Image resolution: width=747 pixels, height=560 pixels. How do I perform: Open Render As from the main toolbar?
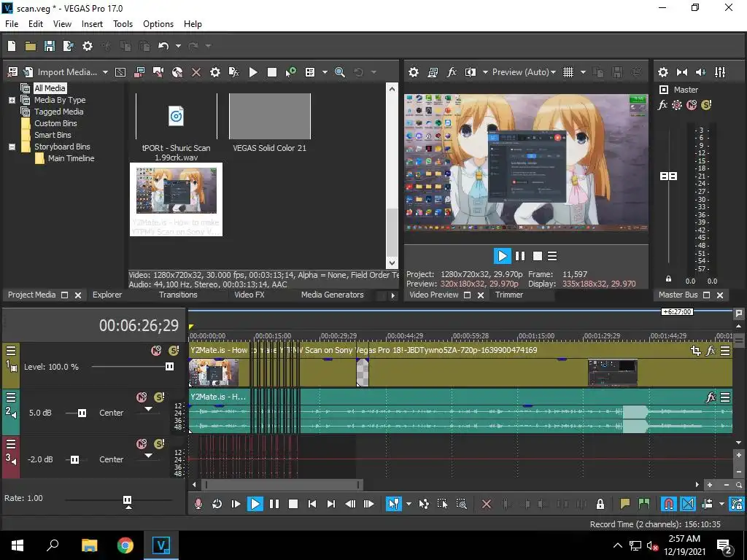68,46
